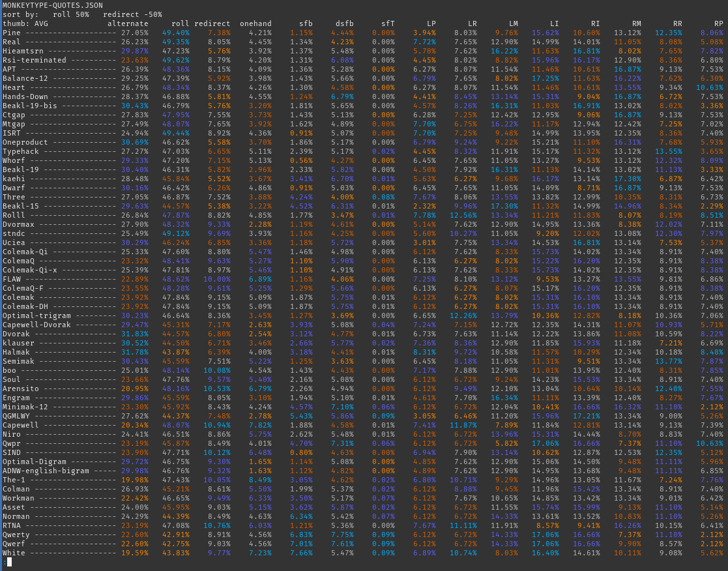Click the Colemak-DH row name
Screen dimensions: 728x571
tap(25, 307)
